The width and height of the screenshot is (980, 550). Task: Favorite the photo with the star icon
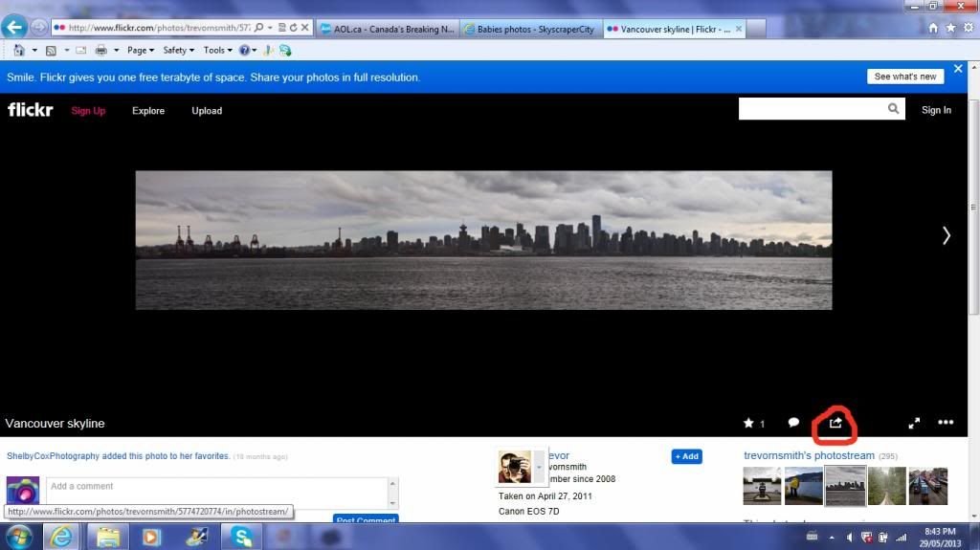click(x=748, y=423)
